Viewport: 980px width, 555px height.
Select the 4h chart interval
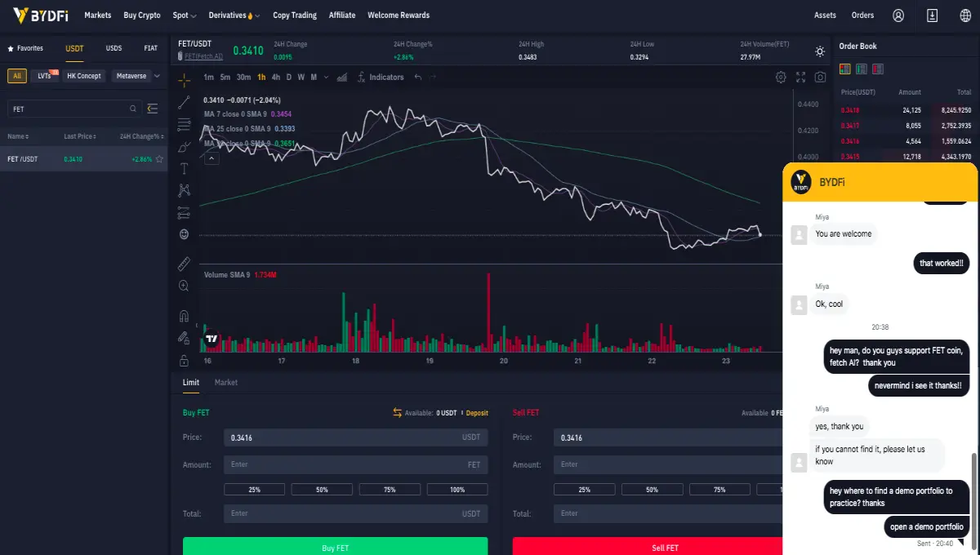276,77
